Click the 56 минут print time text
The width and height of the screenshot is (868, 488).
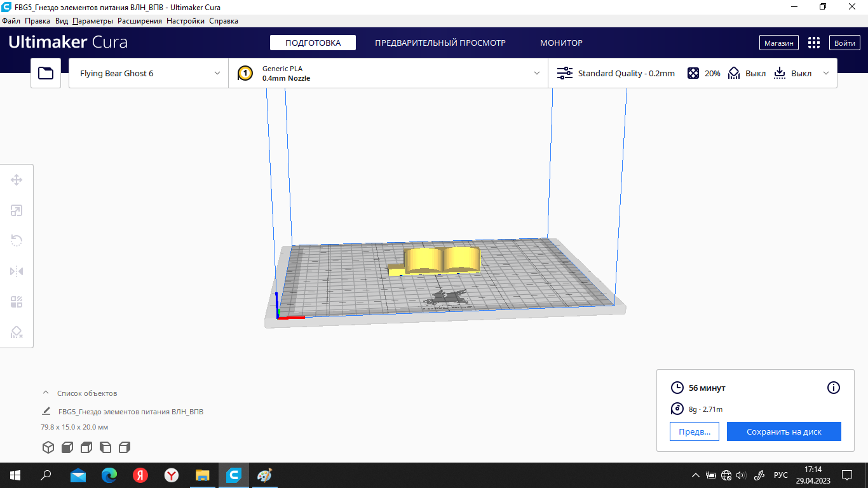(707, 388)
